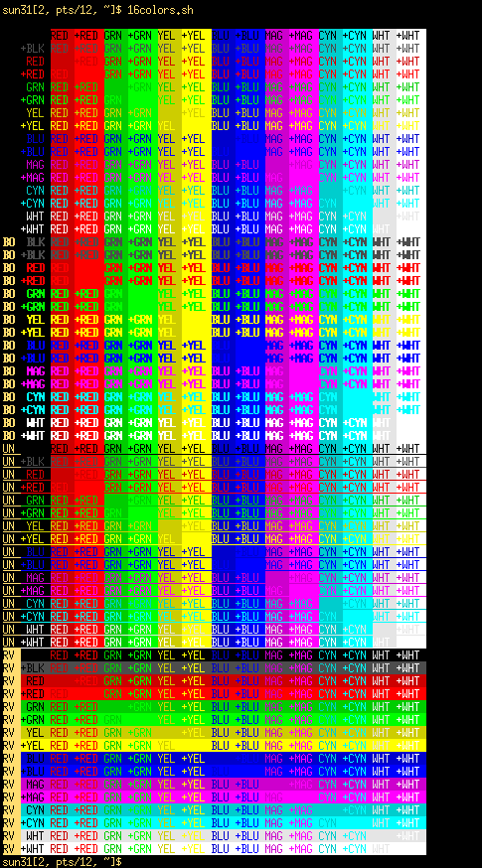Click the 'RV +MAG' reverse-video row label
This screenshot has height=868, width=482.
coord(23,796)
